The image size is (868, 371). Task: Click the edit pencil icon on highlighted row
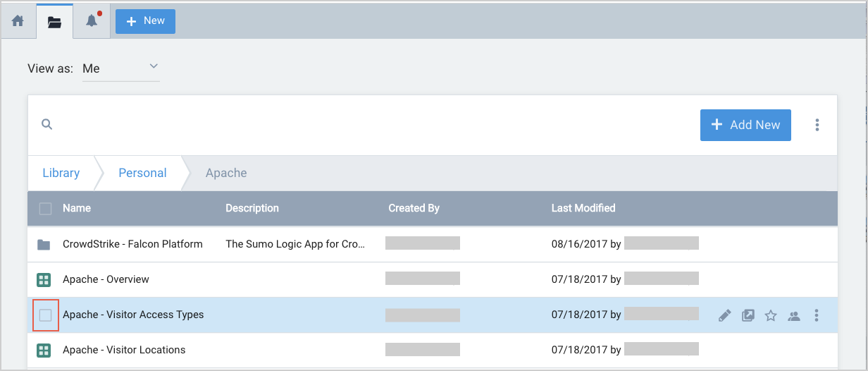(724, 316)
